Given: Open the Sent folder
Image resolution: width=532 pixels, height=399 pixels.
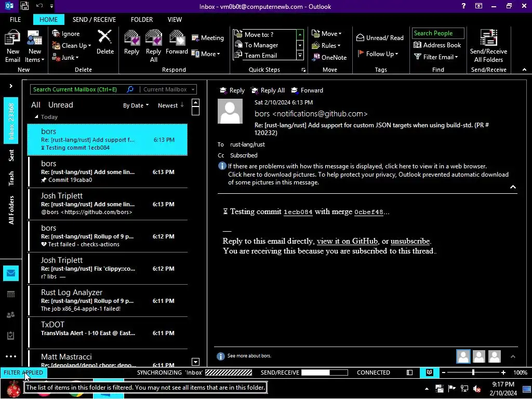Looking at the screenshot, I should click(x=11, y=155).
